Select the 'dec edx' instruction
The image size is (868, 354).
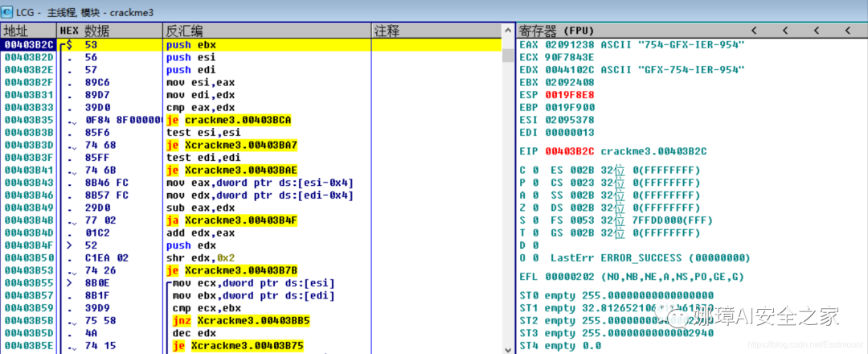pyautogui.click(x=194, y=334)
